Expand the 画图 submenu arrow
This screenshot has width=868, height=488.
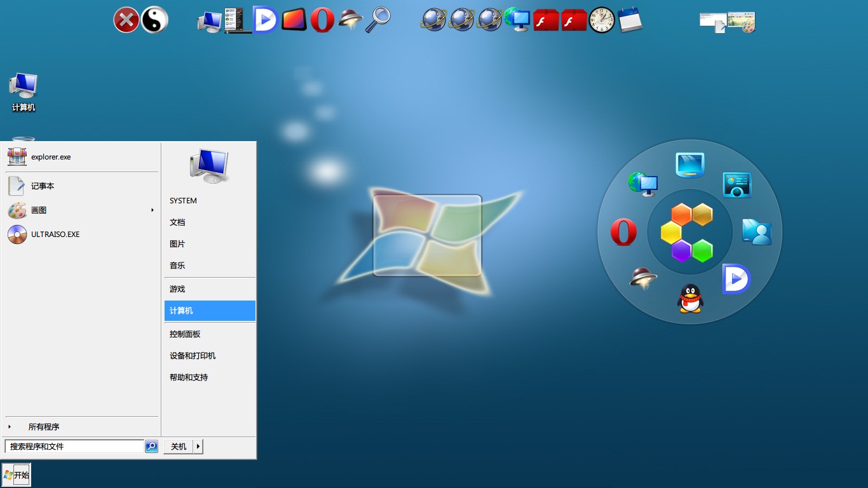click(x=152, y=210)
